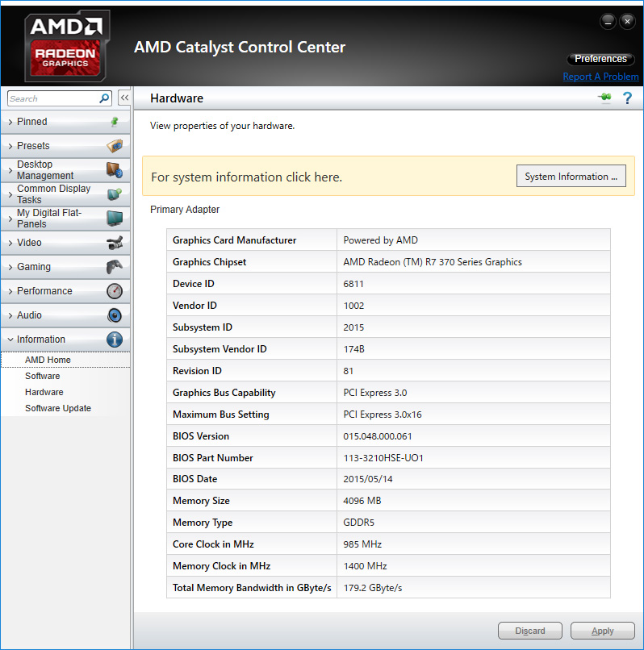Screen dimensions: 644x650
Task: Click the Gaming controller icon
Action: (x=115, y=267)
